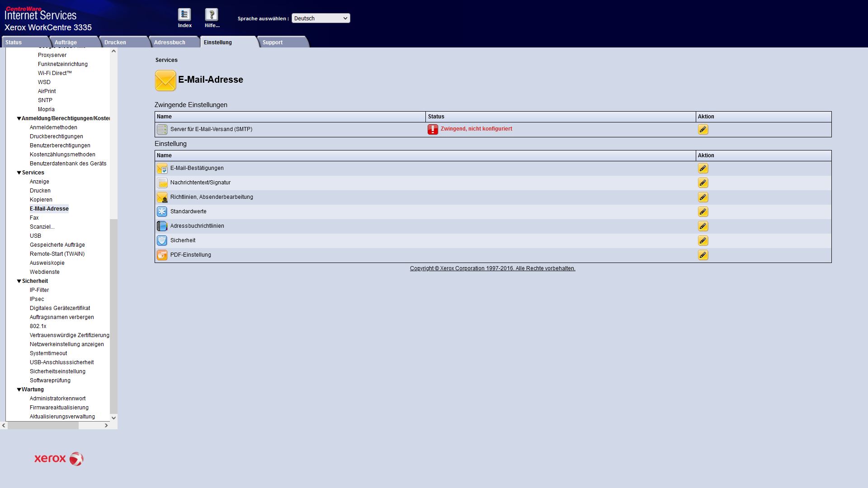The height and width of the screenshot is (488, 868).
Task: Collapse the Wartung tree section
Action: [19, 389]
